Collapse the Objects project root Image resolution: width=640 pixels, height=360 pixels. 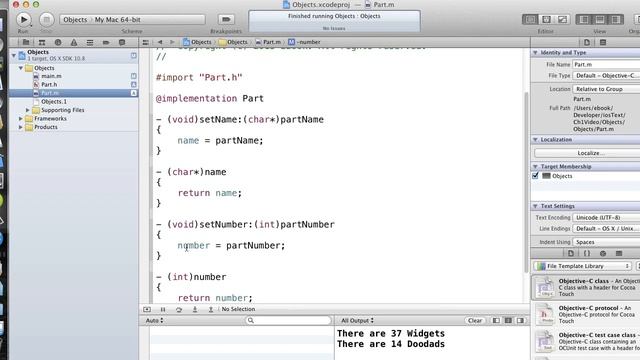coord(13,55)
